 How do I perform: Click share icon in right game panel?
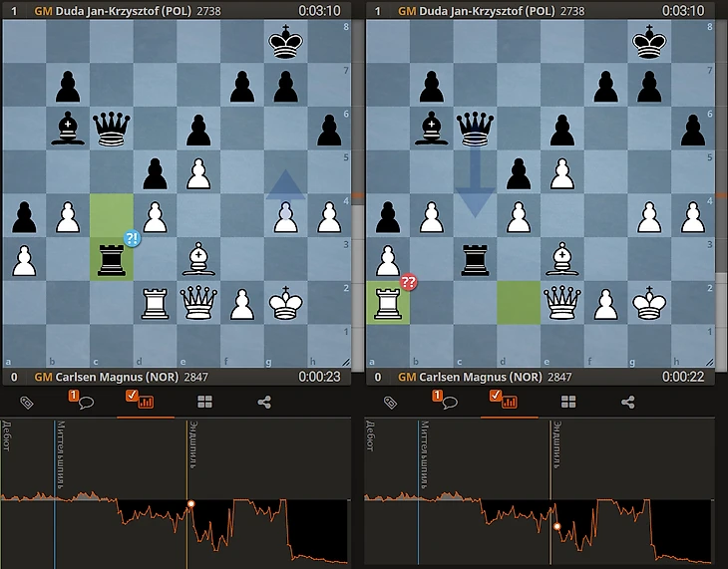pos(627,403)
